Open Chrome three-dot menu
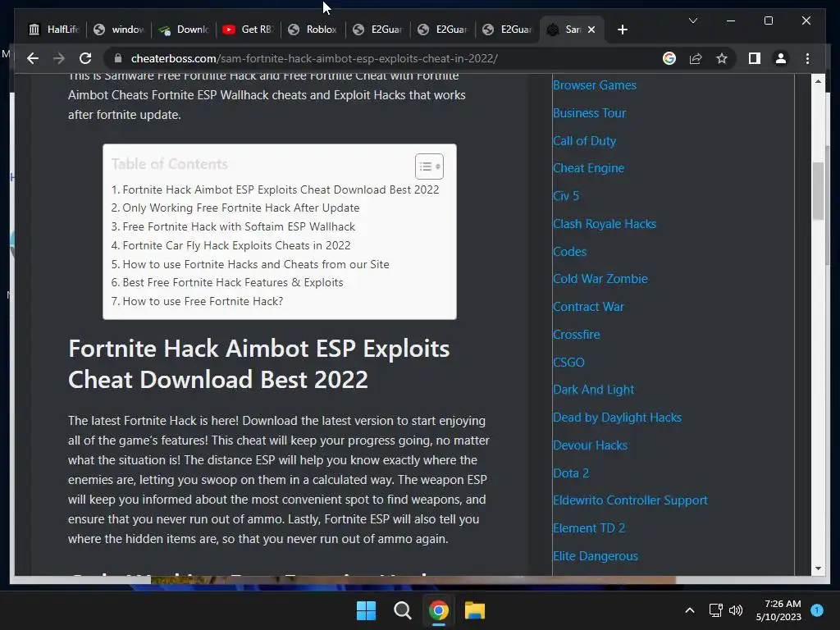 point(807,58)
